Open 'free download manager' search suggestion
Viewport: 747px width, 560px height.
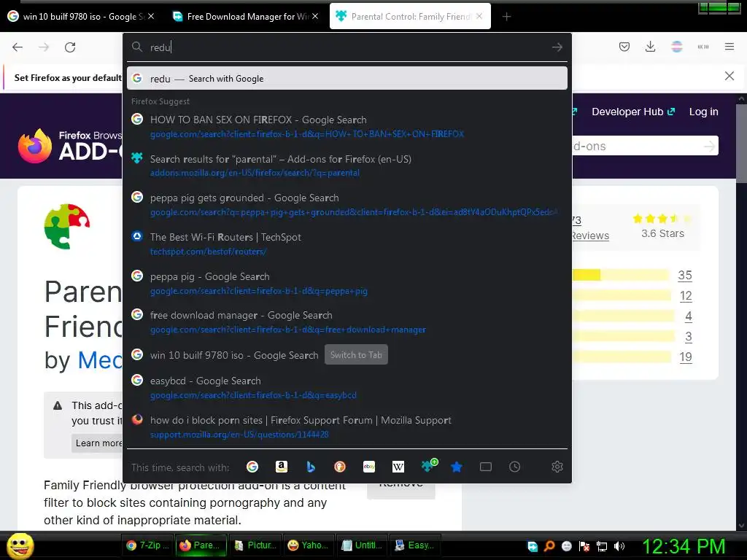click(x=347, y=322)
